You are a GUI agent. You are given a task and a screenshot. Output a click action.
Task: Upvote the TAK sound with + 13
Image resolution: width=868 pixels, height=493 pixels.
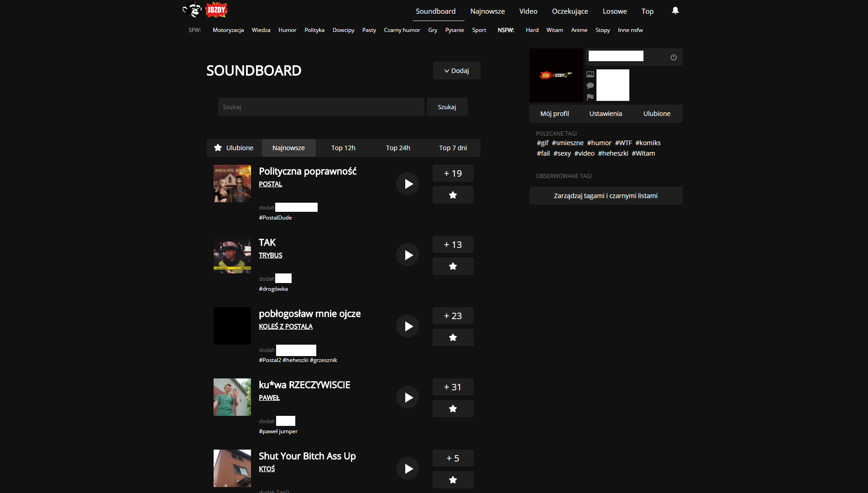(453, 245)
